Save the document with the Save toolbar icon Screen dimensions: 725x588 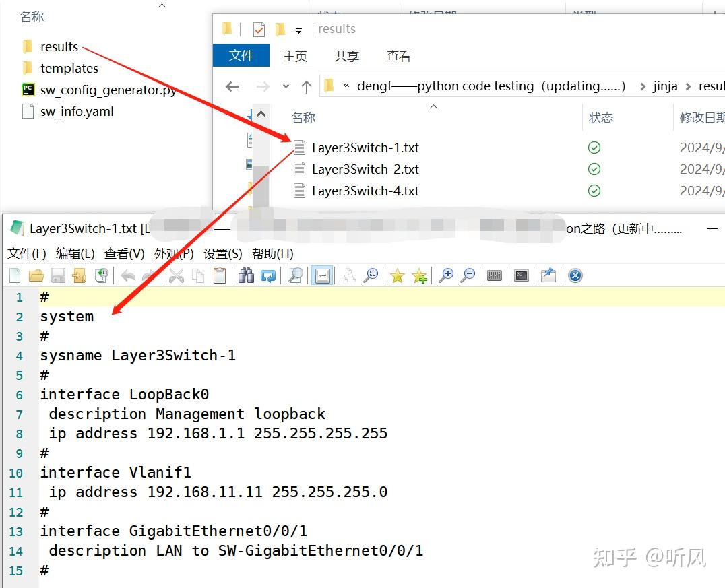point(58,275)
